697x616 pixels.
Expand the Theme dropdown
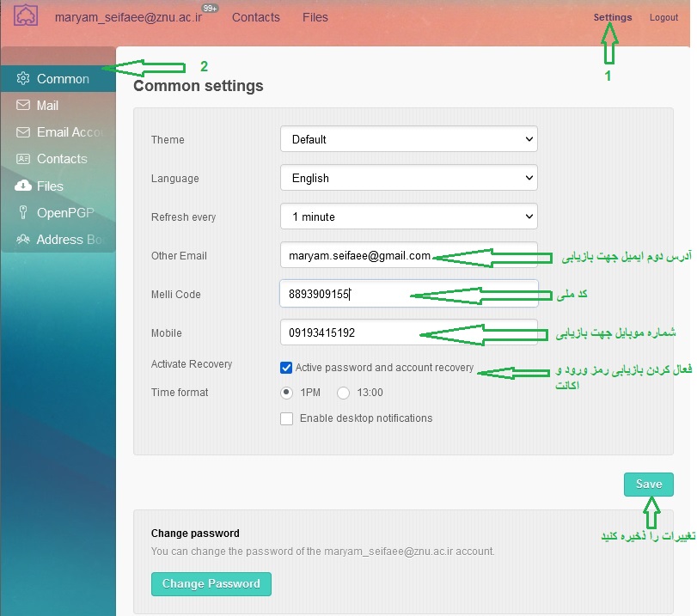click(x=409, y=139)
